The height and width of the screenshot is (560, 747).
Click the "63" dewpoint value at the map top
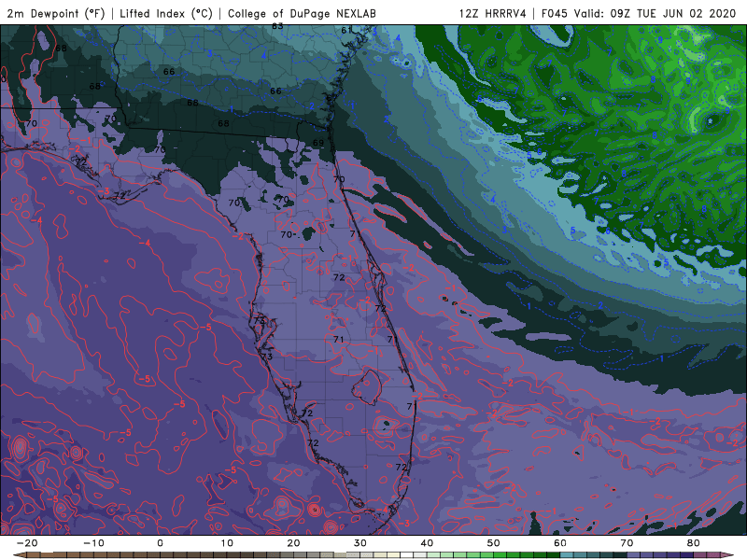point(277,26)
